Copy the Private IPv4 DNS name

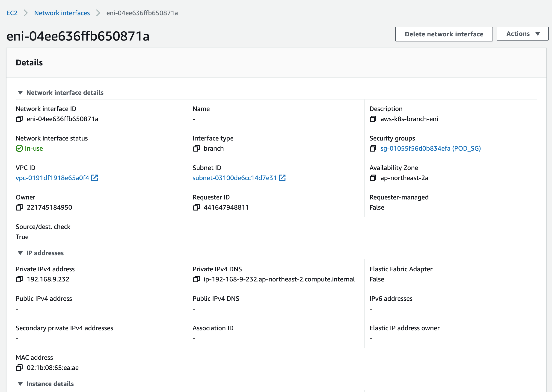[196, 279]
